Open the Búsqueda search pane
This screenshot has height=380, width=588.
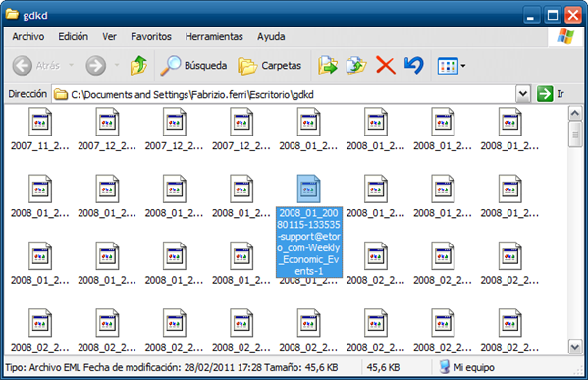pos(193,66)
